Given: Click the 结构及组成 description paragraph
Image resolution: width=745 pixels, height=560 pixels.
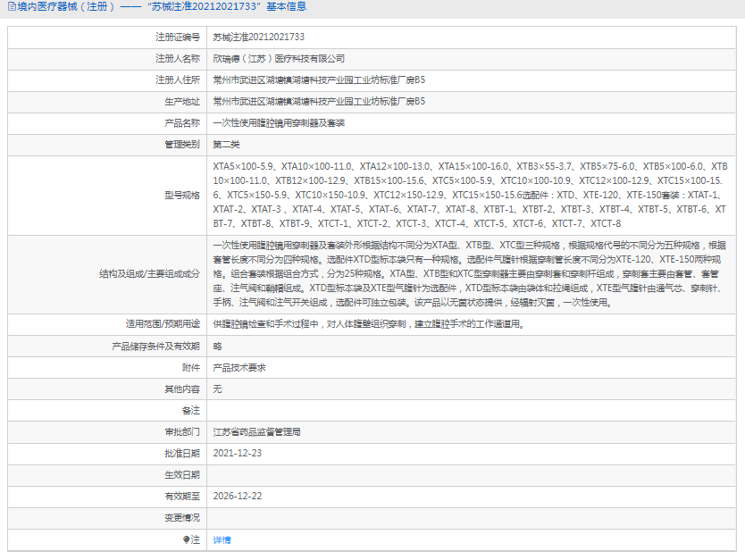Looking at the screenshot, I should [x=470, y=273].
